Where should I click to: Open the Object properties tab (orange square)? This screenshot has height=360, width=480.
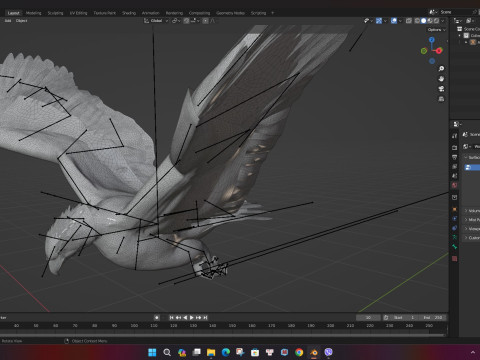pyautogui.click(x=455, y=209)
